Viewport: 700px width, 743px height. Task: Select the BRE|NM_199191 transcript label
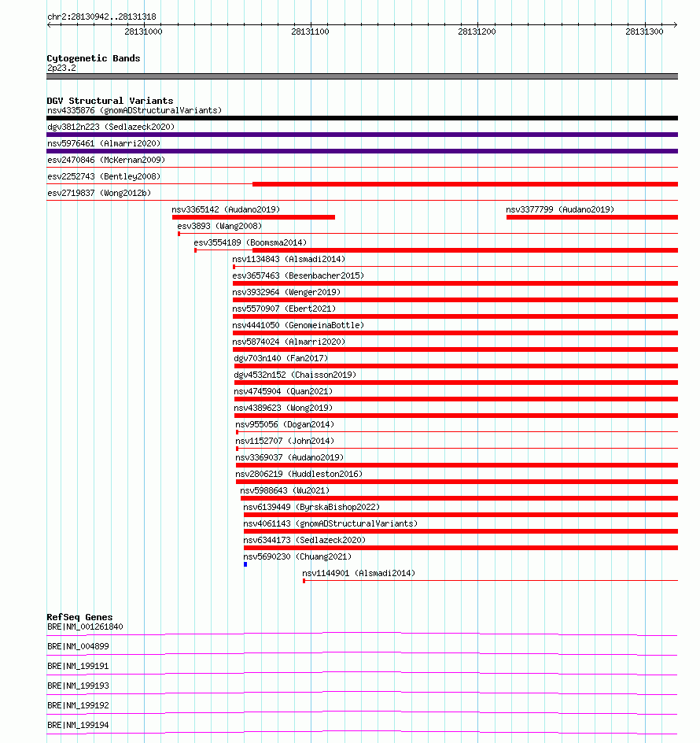78,666
